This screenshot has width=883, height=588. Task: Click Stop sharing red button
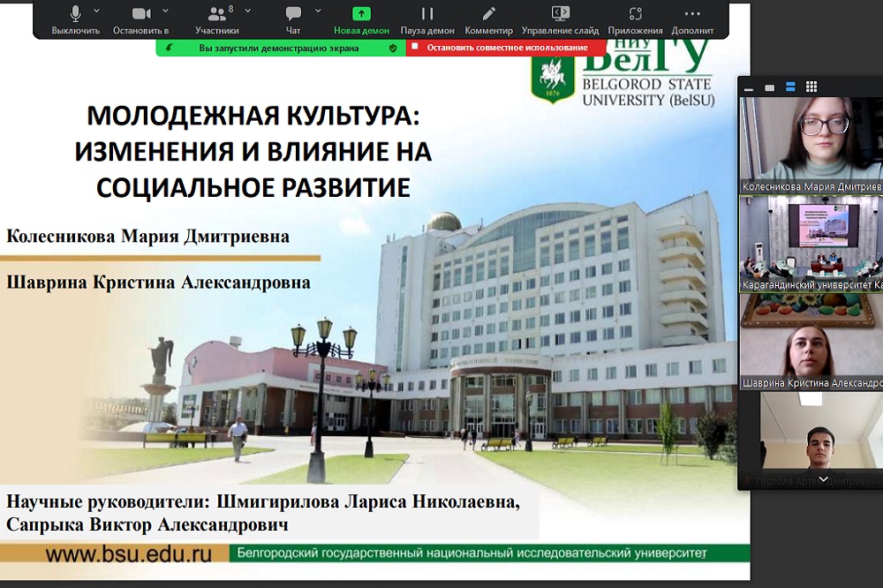(506, 48)
